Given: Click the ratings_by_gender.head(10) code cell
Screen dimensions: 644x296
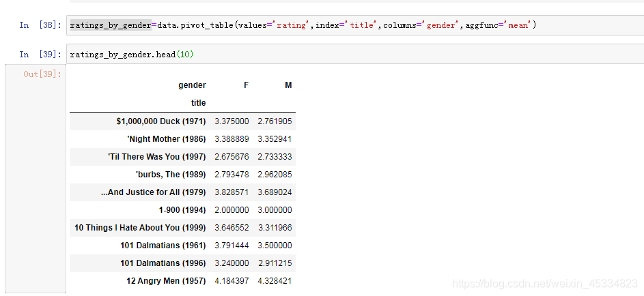Looking at the screenshot, I should (355, 54).
